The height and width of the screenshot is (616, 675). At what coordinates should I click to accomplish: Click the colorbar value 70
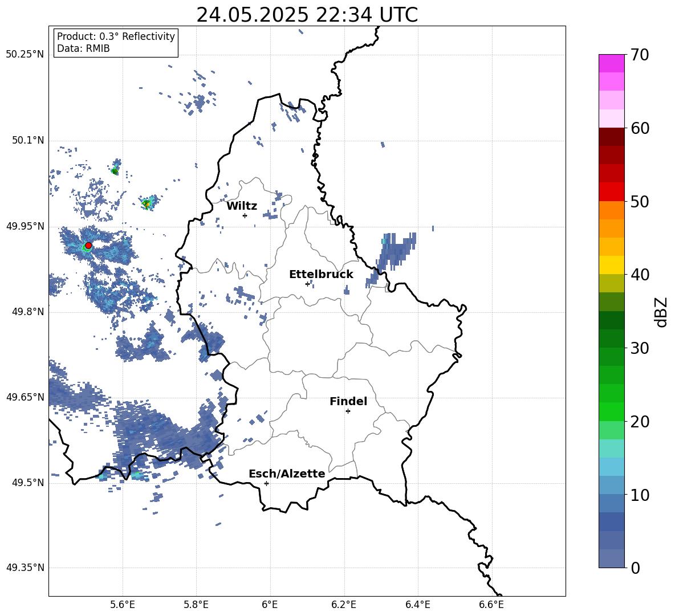pos(640,55)
